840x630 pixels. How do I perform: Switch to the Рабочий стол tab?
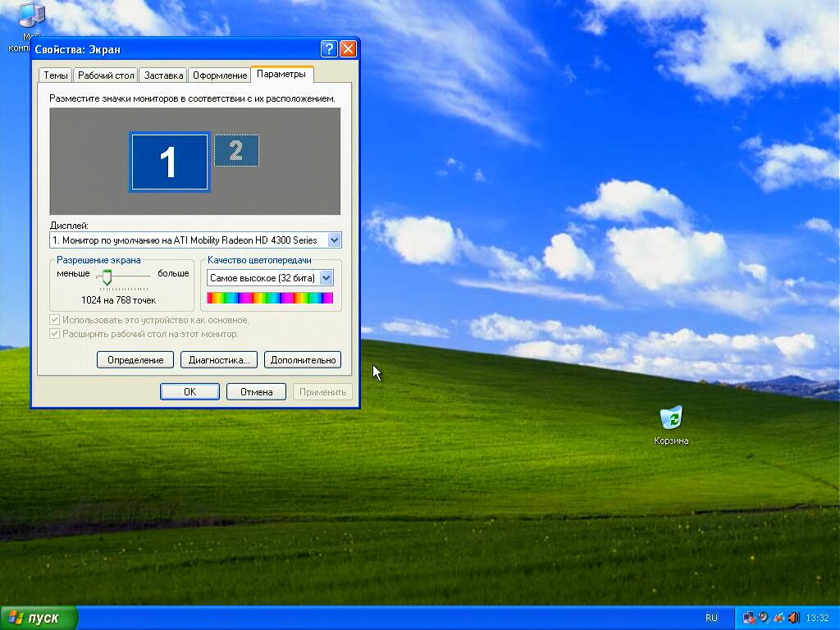pyautogui.click(x=106, y=75)
